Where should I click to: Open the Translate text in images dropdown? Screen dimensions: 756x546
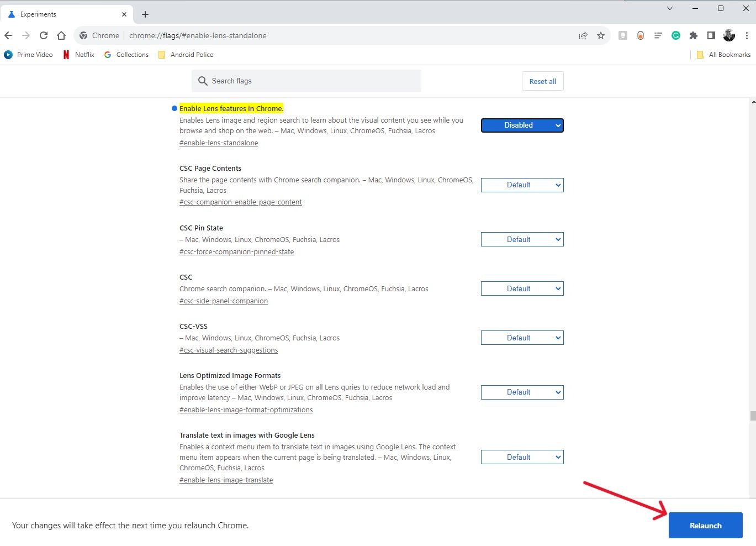(x=521, y=456)
